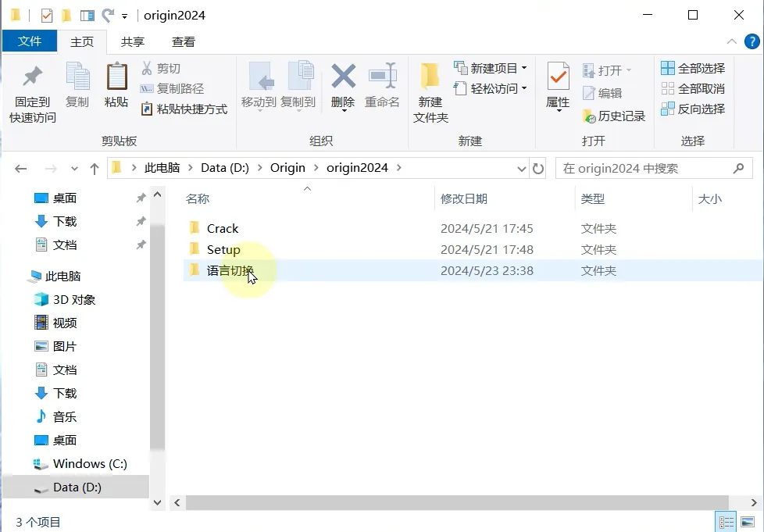This screenshot has height=532, width=764.
Task: Click Quick Access Toolbar properties checkbox icon
Action: tap(46, 16)
